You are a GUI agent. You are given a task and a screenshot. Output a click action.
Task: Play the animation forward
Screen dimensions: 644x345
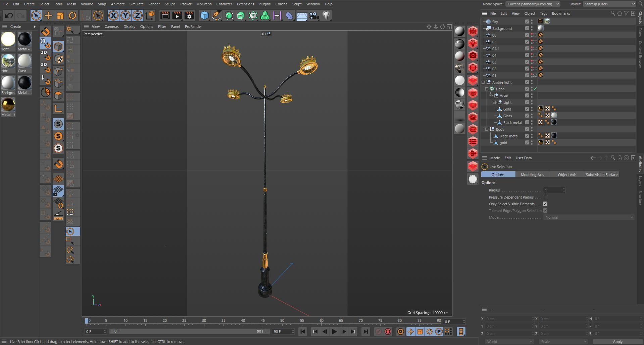(x=334, y=332)
